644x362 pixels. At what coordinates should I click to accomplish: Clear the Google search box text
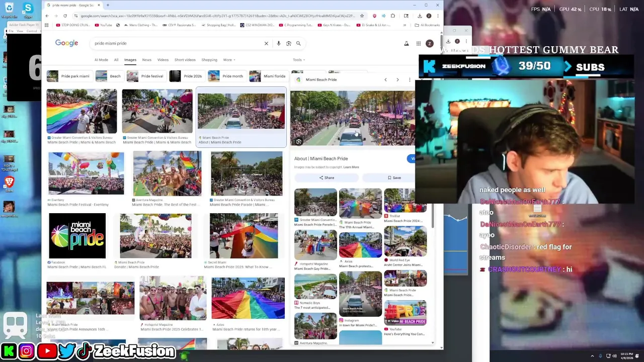(266, 43)
